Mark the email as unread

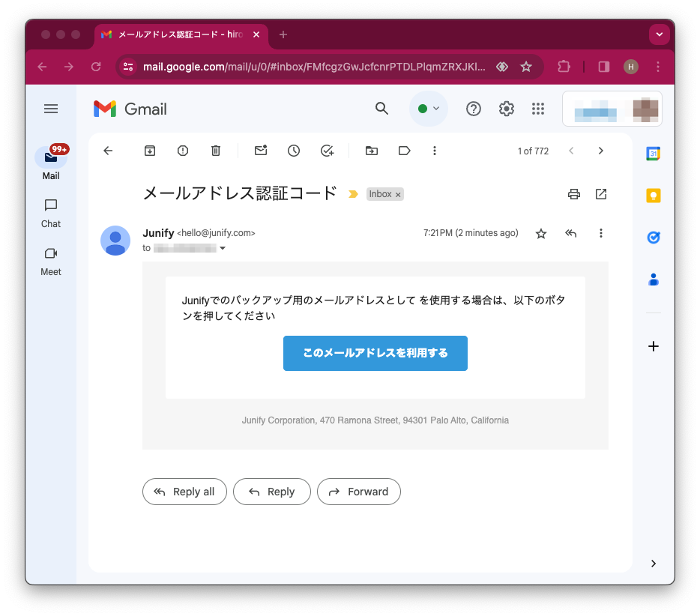coord(261,151)
